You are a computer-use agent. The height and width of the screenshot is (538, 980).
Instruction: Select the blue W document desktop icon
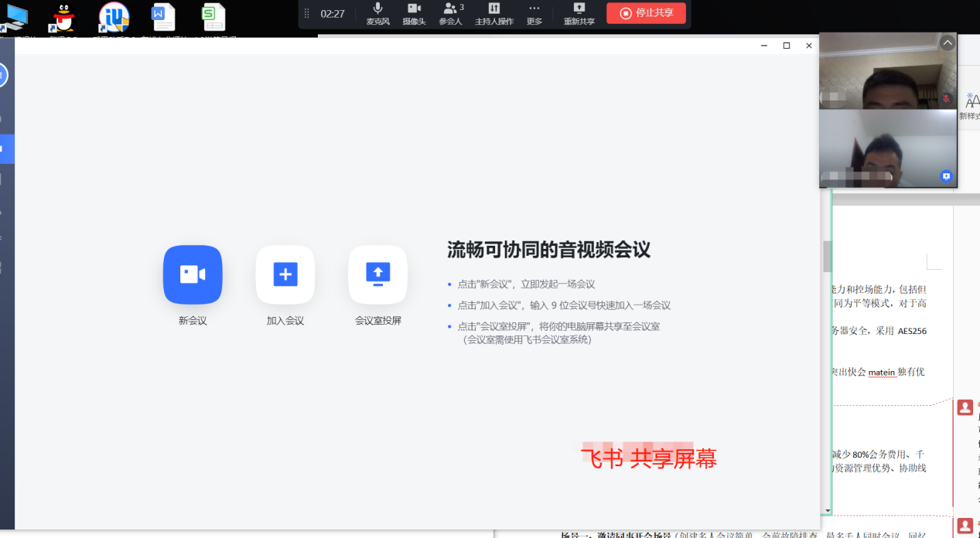[163, 18]
